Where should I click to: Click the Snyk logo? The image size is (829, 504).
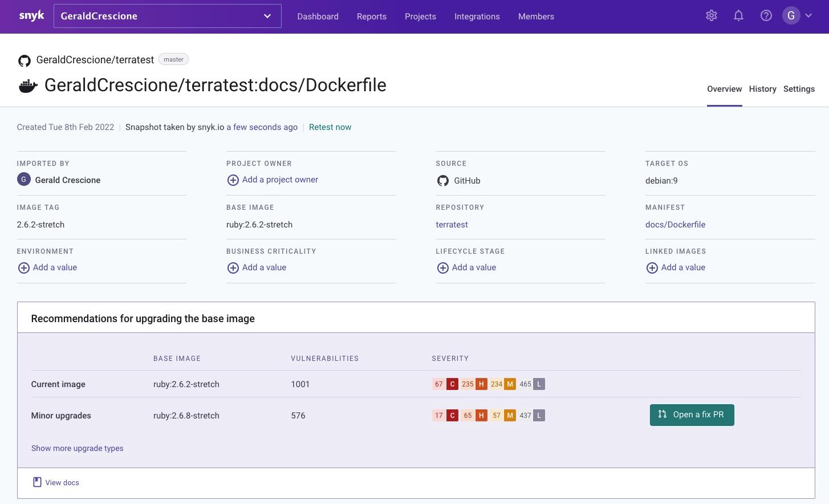pyautogui.click(x=31, y=16)
